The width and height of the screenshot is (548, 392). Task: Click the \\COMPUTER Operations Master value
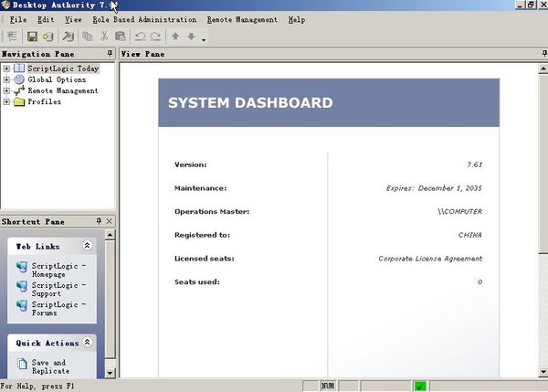pyautogui.click(x=460, y=212)
